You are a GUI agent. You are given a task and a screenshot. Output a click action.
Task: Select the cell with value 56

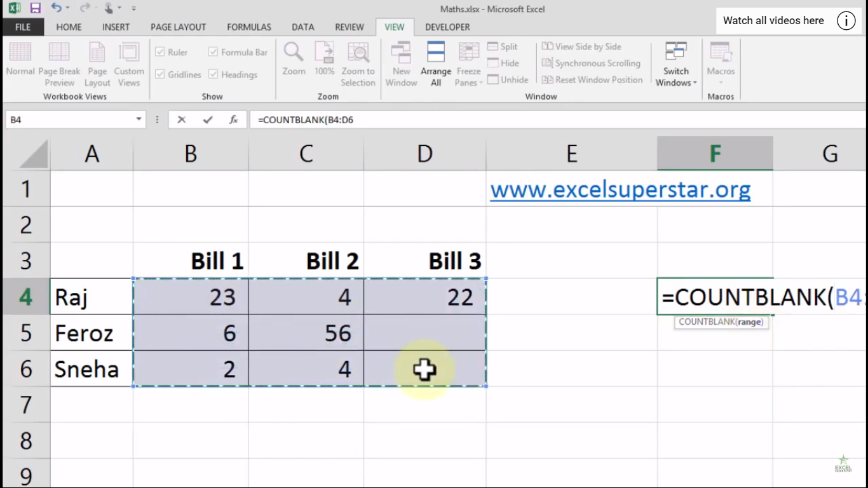coord(306,333)
